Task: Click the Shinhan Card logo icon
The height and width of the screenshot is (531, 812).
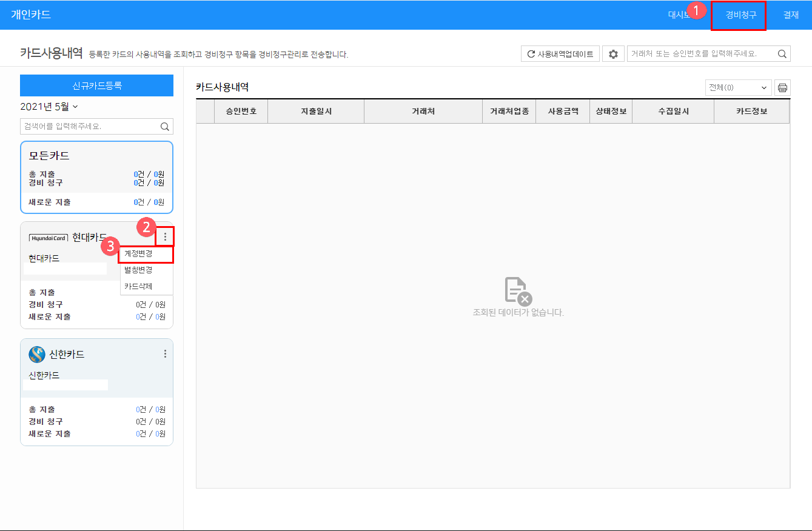Action: (37, 354)
